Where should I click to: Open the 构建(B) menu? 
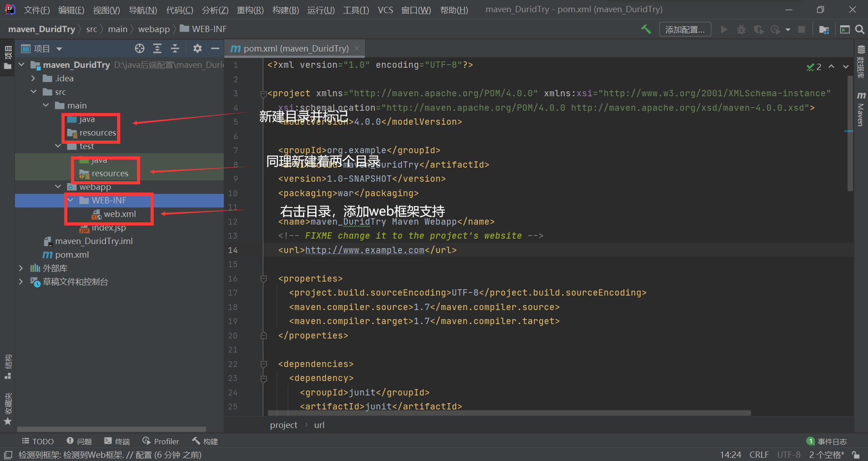tap(286, 10)
